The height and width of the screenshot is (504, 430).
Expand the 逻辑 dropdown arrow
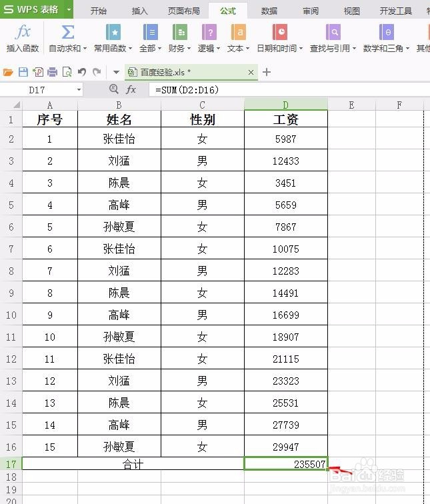coord(218,49)
